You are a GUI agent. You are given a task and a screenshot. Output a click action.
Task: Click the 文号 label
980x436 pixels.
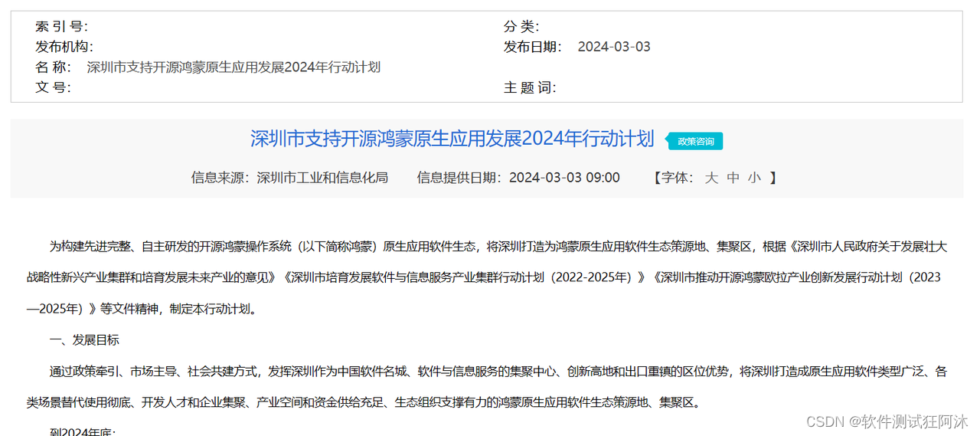click(53, 87)
